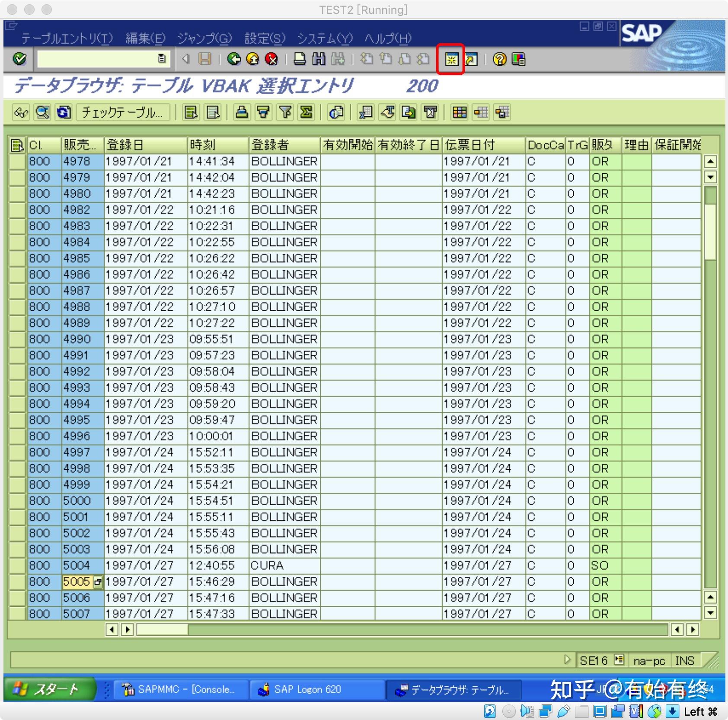Click the select-all column header icon
The height and width of the screenshot is (720, 728).
(17, 145)
